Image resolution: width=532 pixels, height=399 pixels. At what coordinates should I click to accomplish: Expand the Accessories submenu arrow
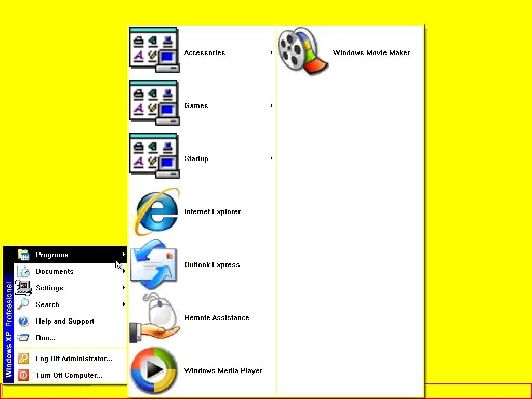coord(271,52)
